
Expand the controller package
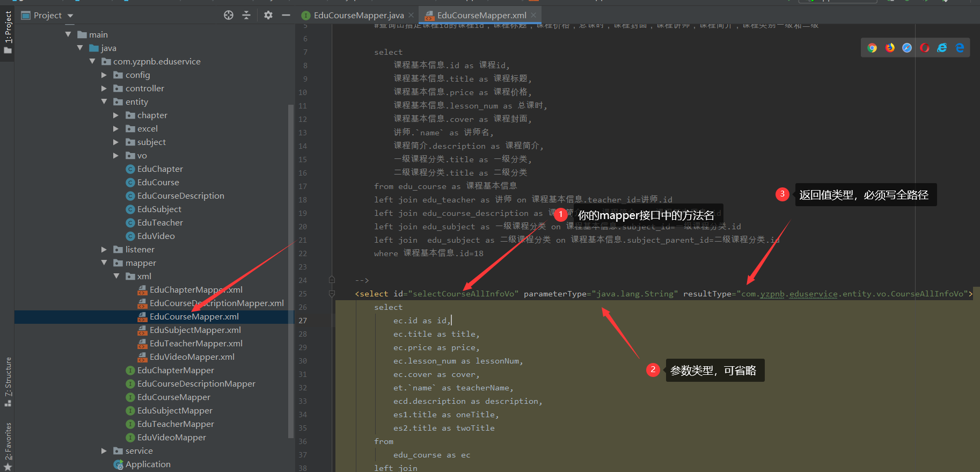tap(104, 88)
